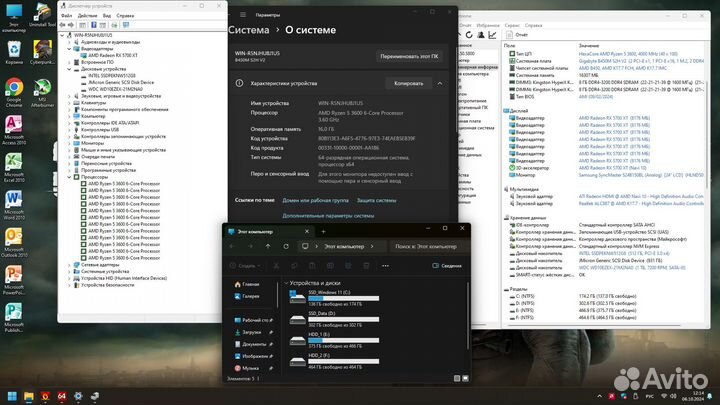Expand the Мониторы tree node
The height and width of the screenshot is (405, 720).
pos(69,143)
